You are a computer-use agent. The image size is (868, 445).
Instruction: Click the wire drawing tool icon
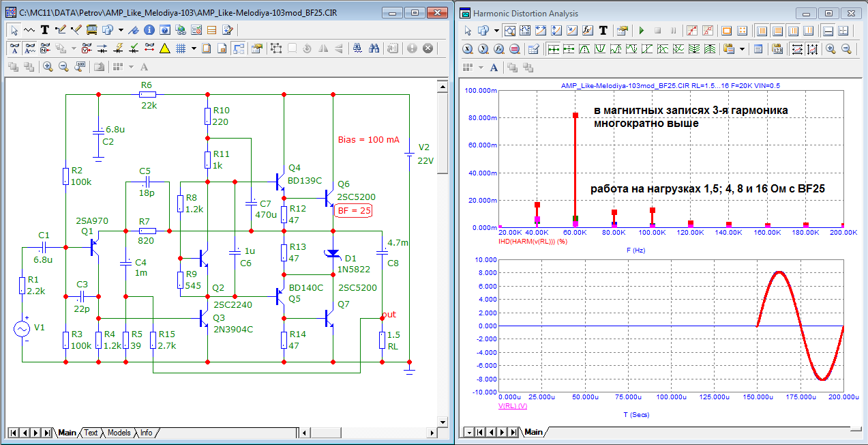60,30
